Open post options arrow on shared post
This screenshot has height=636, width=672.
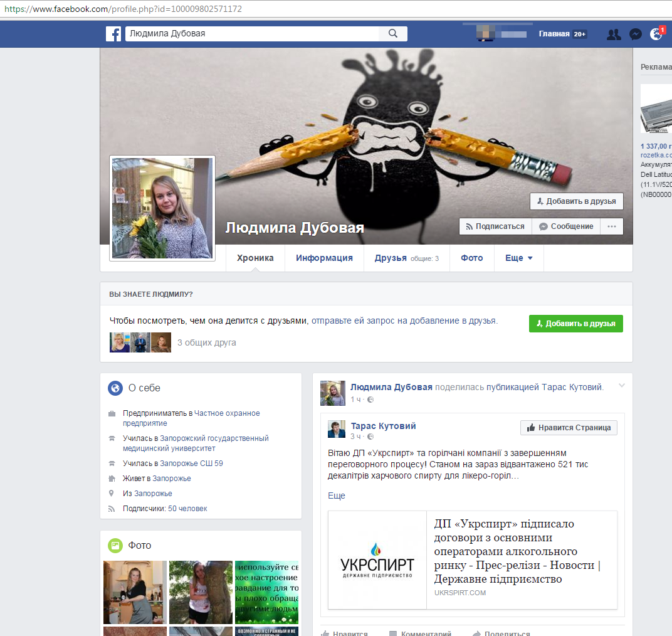pos(621,386)
